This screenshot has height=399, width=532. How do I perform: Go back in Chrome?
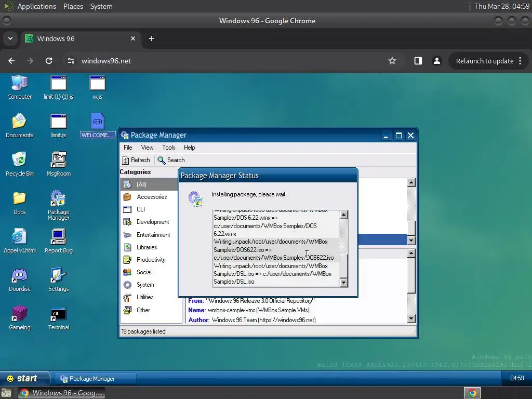(11, 61)
